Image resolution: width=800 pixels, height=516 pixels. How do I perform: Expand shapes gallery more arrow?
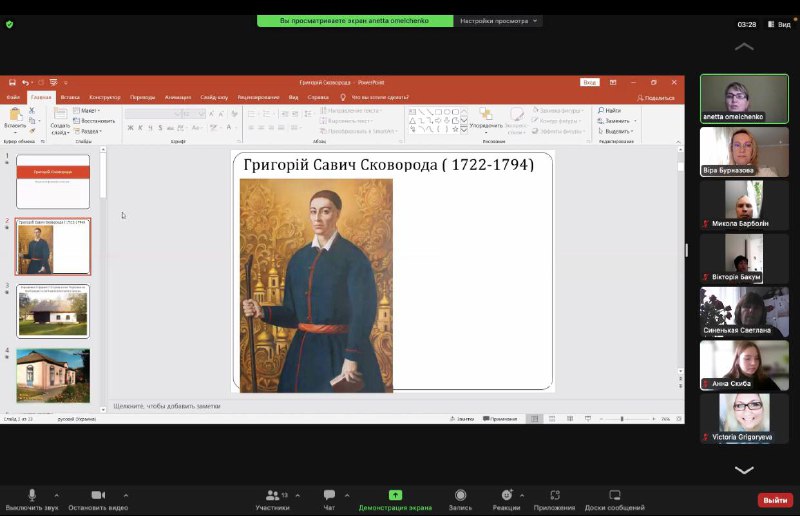(x=464, y=130)
